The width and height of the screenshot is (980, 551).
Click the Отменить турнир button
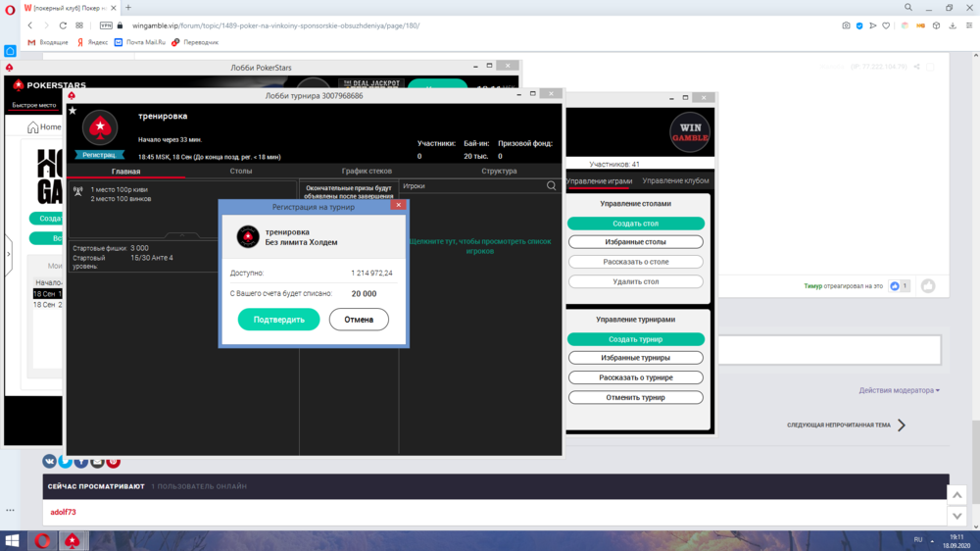(x=636, y=397)
